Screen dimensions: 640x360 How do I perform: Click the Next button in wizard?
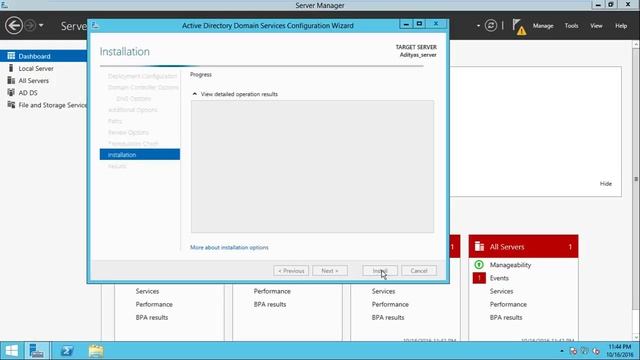(330, 271)
